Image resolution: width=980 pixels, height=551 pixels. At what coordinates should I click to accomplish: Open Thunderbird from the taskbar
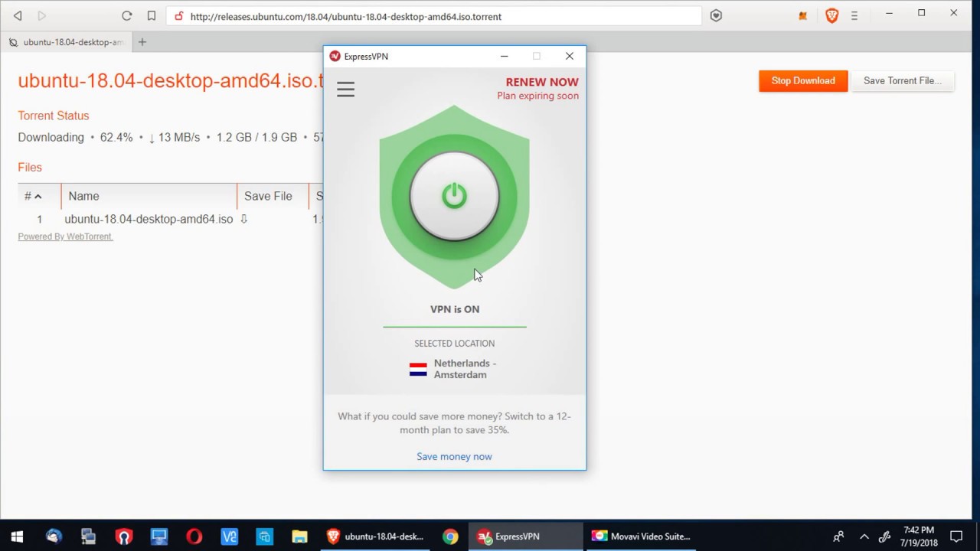coord(53,536)
